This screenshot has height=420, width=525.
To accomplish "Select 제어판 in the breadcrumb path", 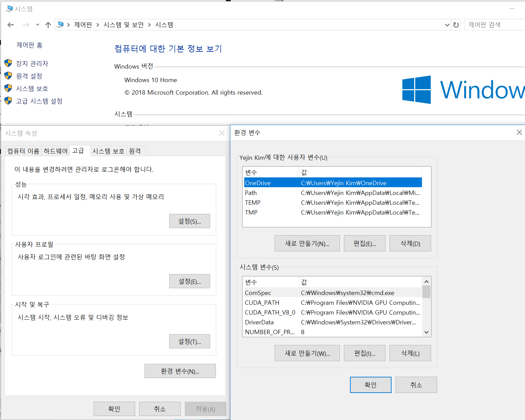I will tap(83, 25).
